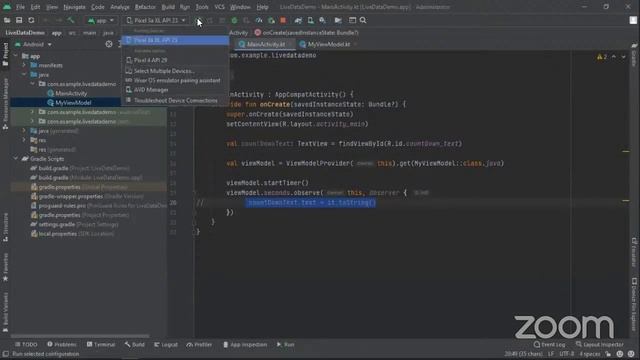
Task: Click the AVD Manager toolbar icon
Action: tap(311, 20)
